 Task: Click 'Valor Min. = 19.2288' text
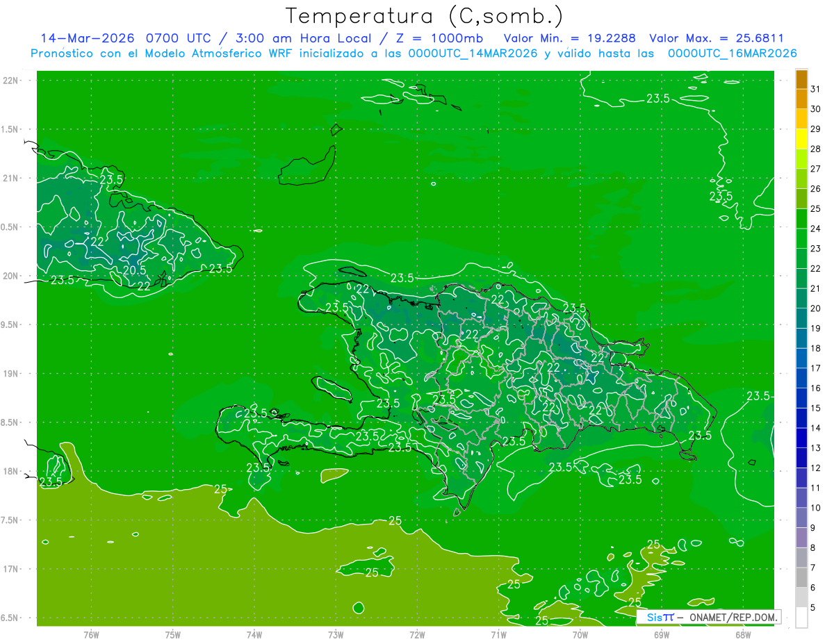pyautogui.click(x=569, y=38)
